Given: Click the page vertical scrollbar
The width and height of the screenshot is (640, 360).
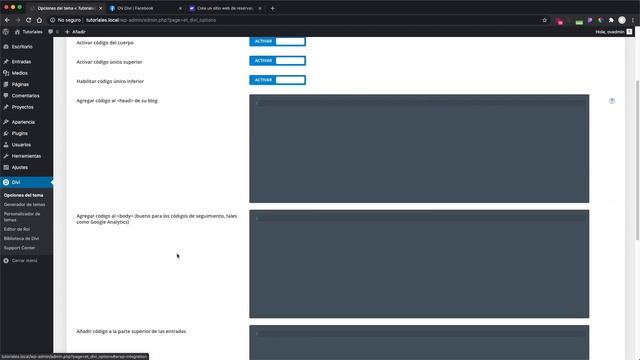Looking at the screenshot, I should (638, 159).
